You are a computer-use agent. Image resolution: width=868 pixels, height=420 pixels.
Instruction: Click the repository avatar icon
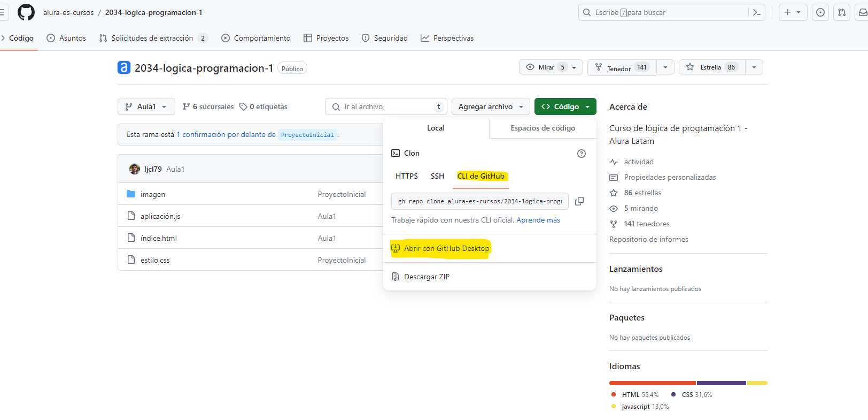pos(124,67)
